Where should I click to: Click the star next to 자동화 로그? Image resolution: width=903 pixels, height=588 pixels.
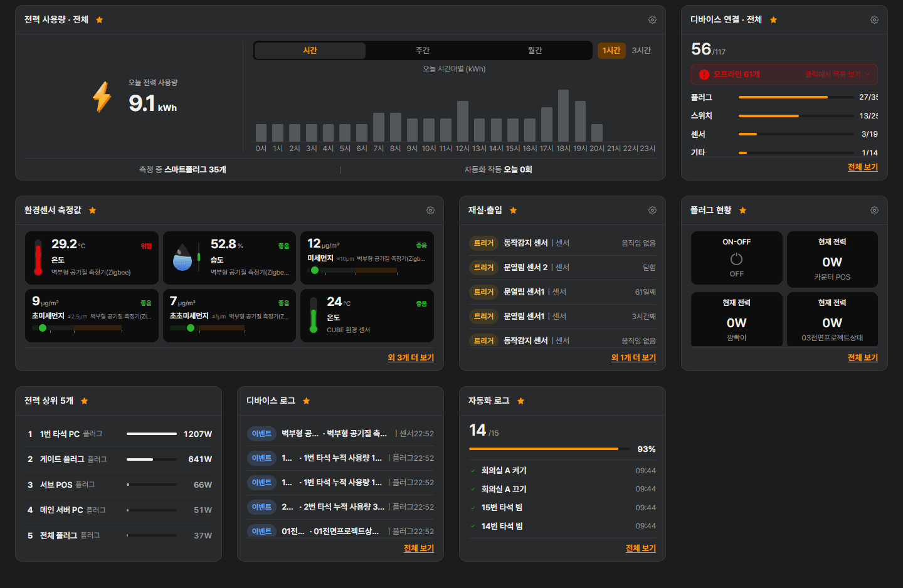click(520, 401)
